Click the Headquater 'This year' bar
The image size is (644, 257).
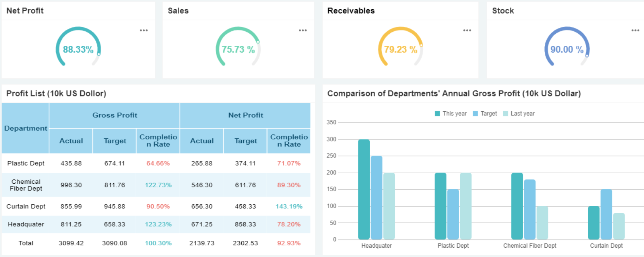coord(364,189)
